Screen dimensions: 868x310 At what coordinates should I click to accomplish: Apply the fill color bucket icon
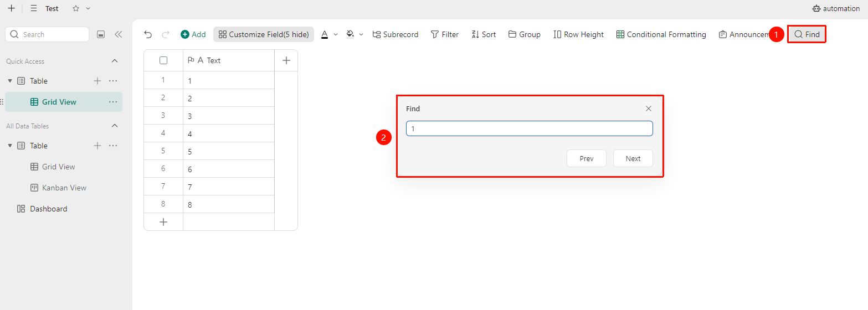(x=350, y=34)
